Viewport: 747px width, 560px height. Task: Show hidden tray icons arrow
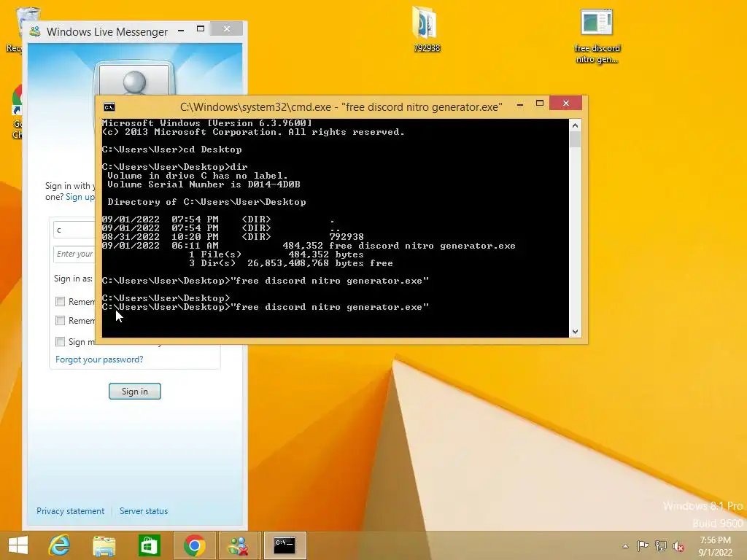point(625,546)
